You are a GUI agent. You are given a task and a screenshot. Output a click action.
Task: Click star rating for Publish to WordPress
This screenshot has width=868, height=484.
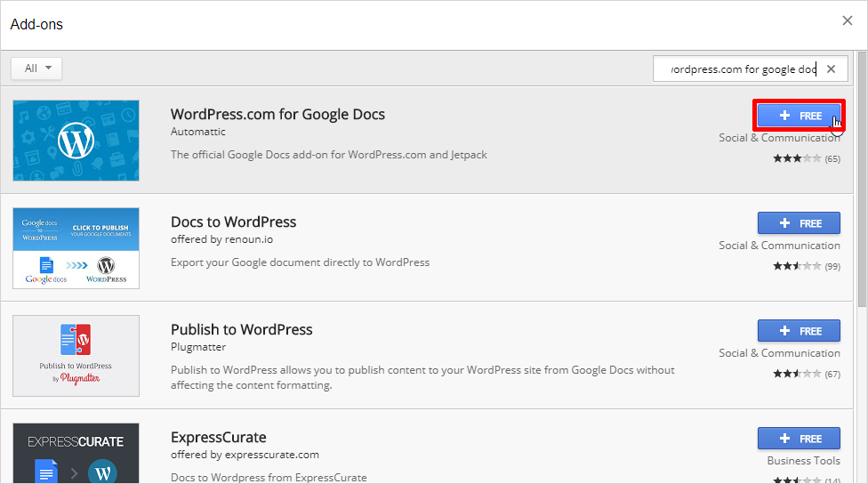[x=796, y=374]
